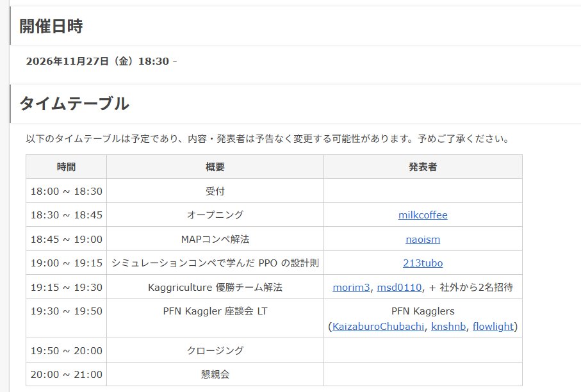Click the MAPコンペ解法 cell
This screenshot has width=581, height=392.
tap(215, 239)
